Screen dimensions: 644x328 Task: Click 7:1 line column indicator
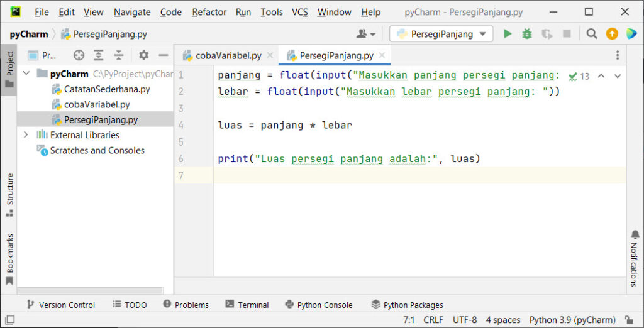coord(409,320)
